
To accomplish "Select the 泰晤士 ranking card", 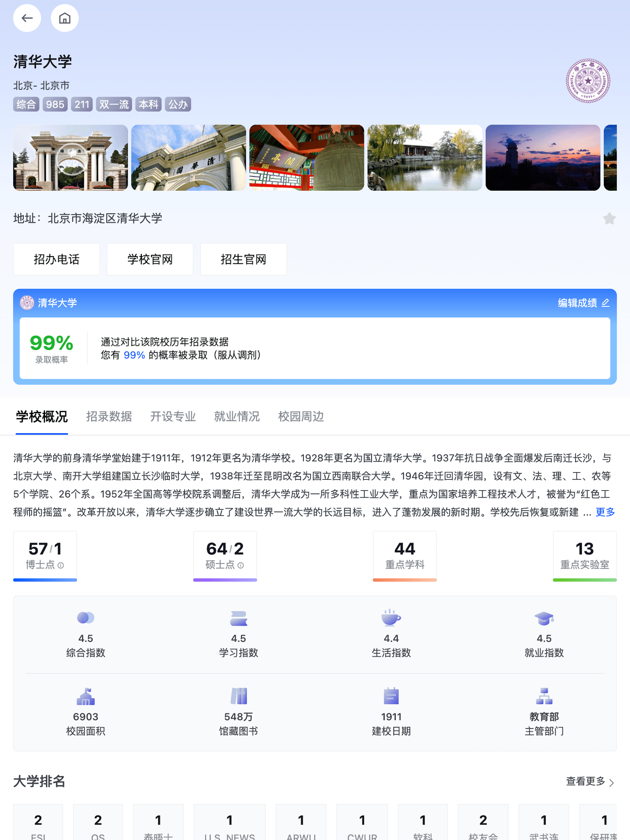I will 158,822.
